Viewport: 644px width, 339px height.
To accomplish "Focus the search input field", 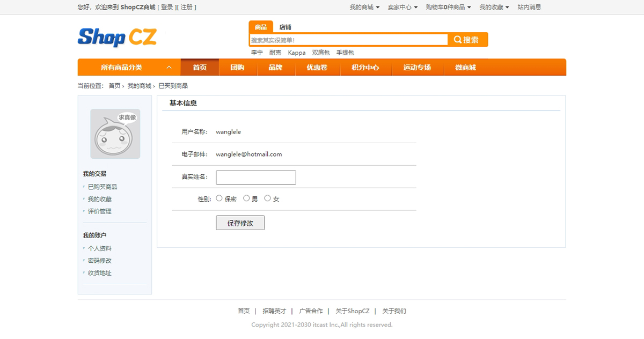I will (x=349, y=40).
